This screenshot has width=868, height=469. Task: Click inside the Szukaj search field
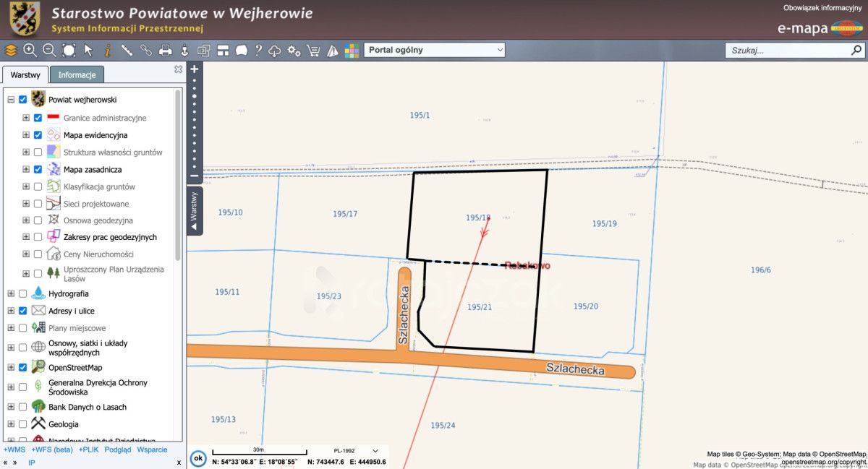click(788, 51)
